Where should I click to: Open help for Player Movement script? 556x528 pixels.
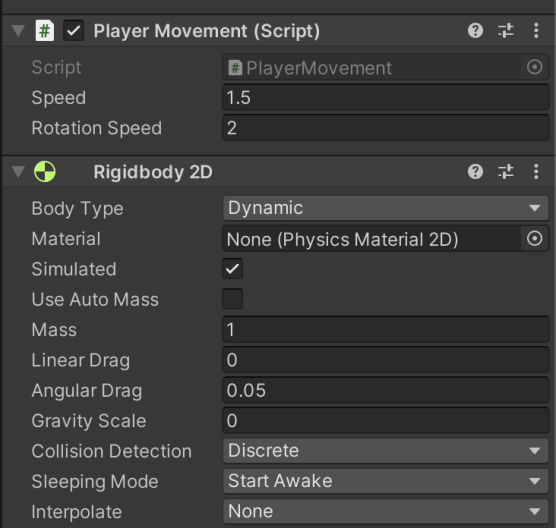pyautogui.click(x=475, y=31)
